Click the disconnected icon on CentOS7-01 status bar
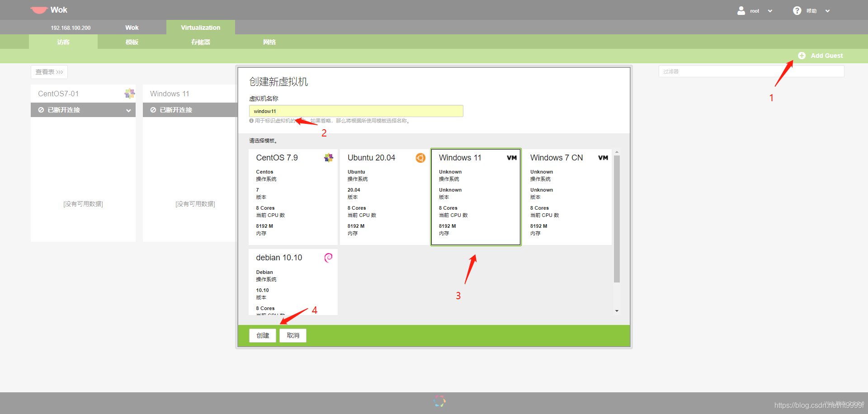 (x=41, y=110)
